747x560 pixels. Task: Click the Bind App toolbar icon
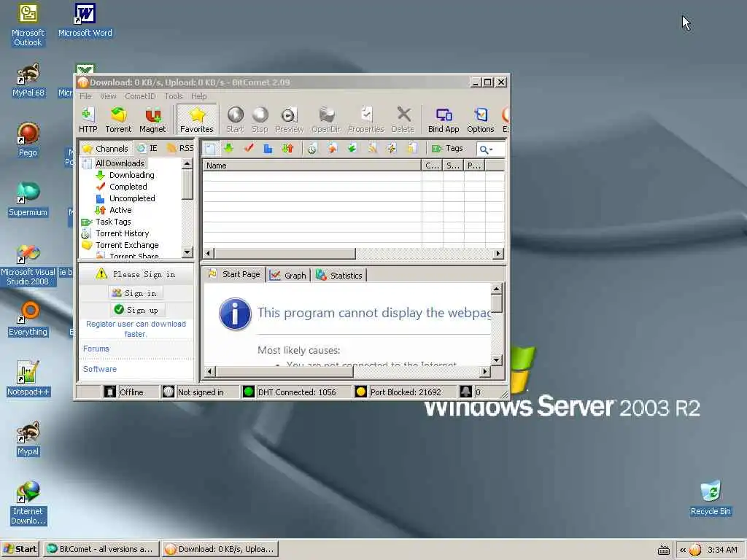(x=444, y=120)
